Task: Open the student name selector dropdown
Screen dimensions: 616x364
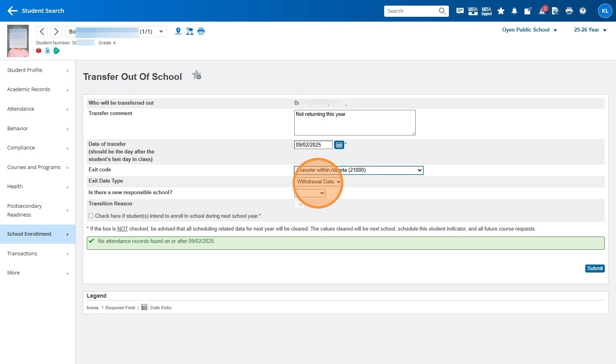Action: 116,32
